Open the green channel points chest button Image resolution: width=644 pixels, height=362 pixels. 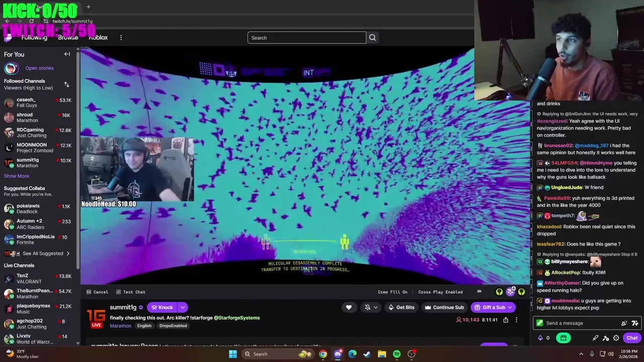(563, 338)
